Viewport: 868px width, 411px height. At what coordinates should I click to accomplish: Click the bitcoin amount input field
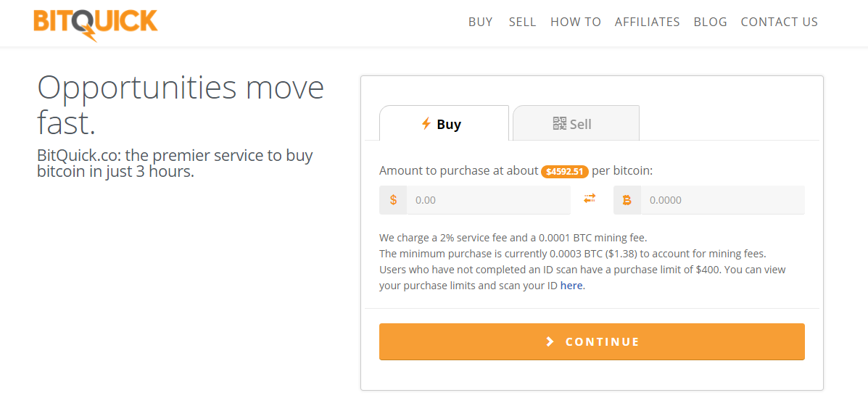point(722,199)
